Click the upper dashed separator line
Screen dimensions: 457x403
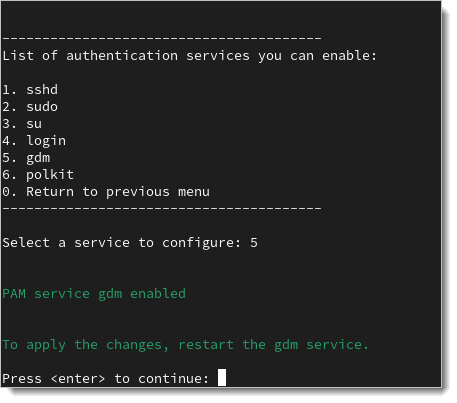[x=162, y=38]
